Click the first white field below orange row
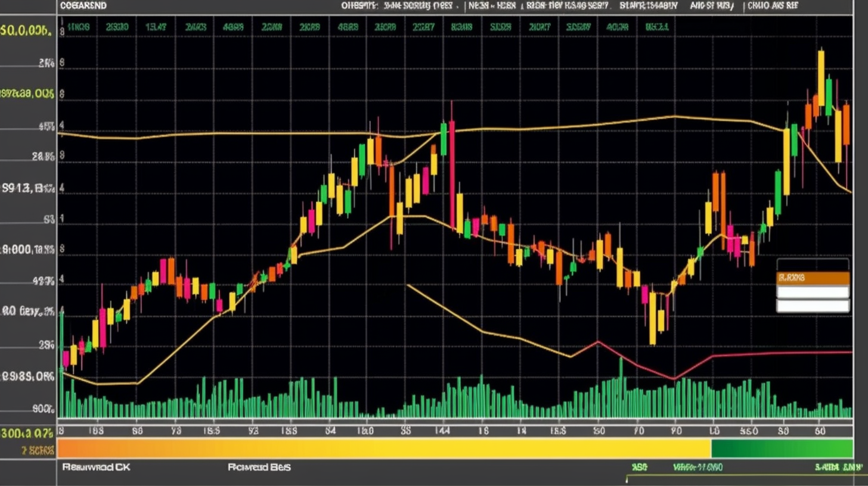This screenshot has height=486, width=868. (x=813, y=292)
